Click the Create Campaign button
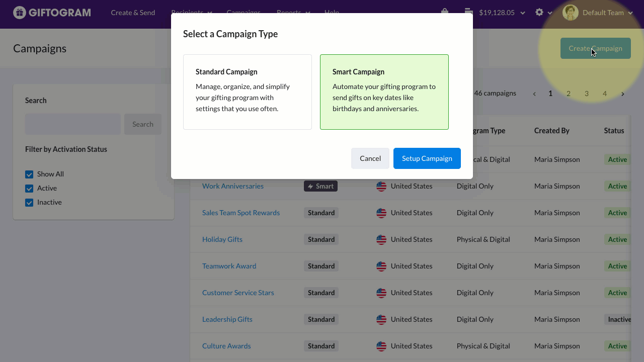The image size is (644, 362). click(596, 48)
